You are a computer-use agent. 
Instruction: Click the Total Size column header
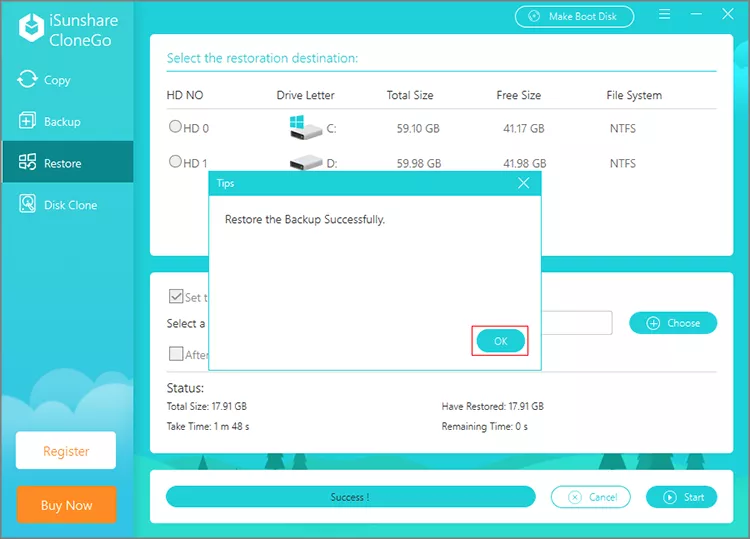410,95
